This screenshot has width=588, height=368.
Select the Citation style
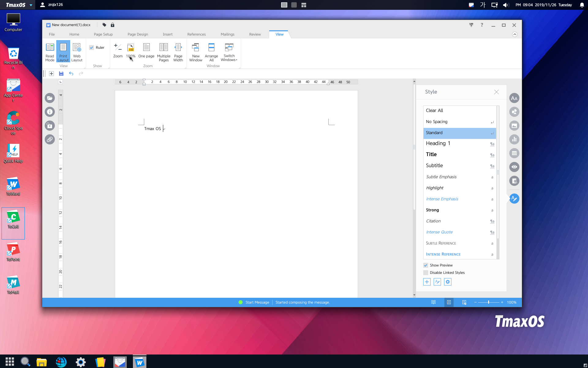[459, 221]
